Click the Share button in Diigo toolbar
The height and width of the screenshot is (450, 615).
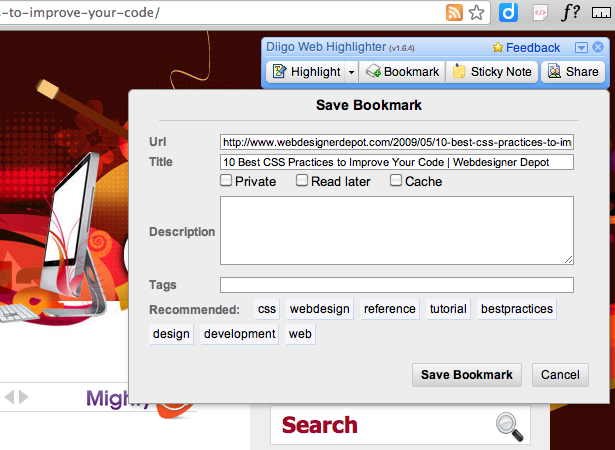pyautogui.click(x=573, y=72)
